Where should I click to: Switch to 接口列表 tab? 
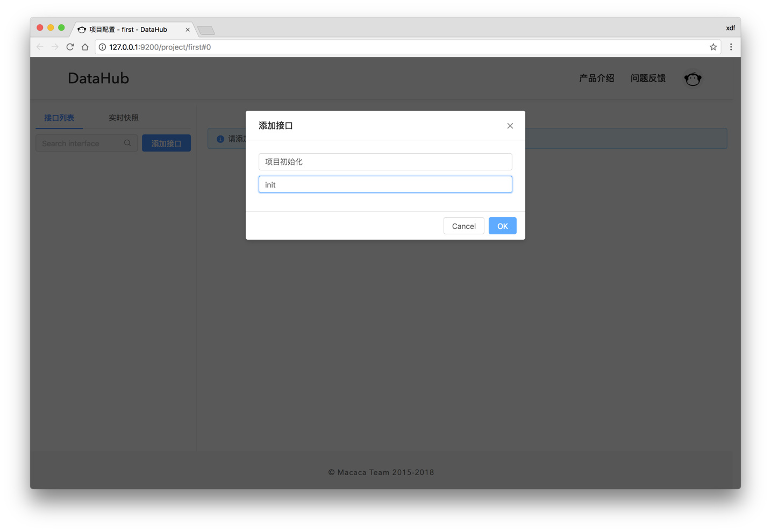pos(59,118)
